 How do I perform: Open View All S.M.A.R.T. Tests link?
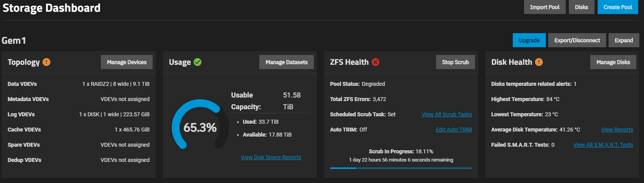[x=603, y=145]
